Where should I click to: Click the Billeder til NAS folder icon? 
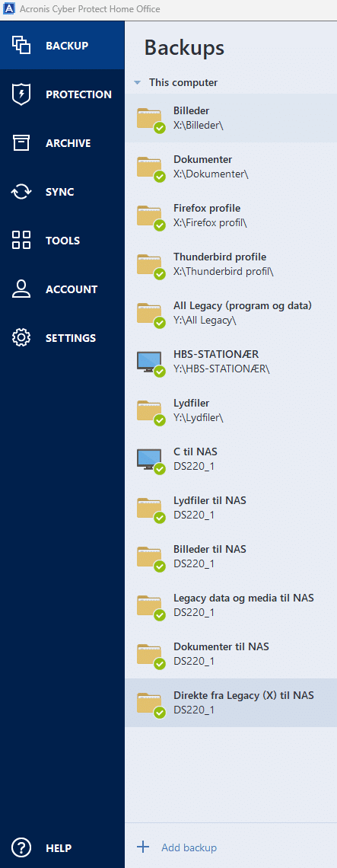pos(151,558)
